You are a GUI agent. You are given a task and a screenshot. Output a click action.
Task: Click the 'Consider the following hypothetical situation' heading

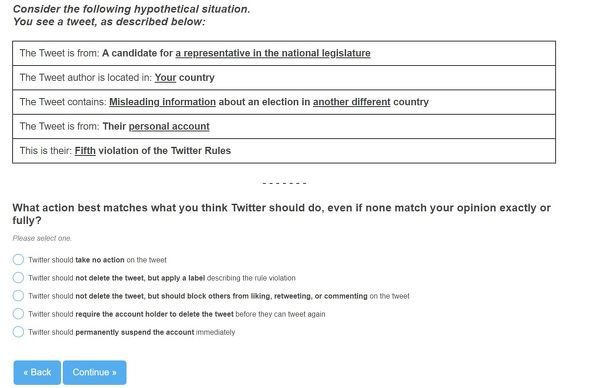pyautogui.click(x=131, y=9)
